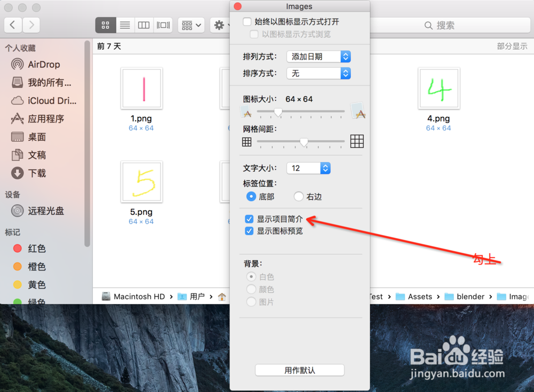Go forward with the Finder forward arrow
Screen dimensions: 534x392
point(31,25)
